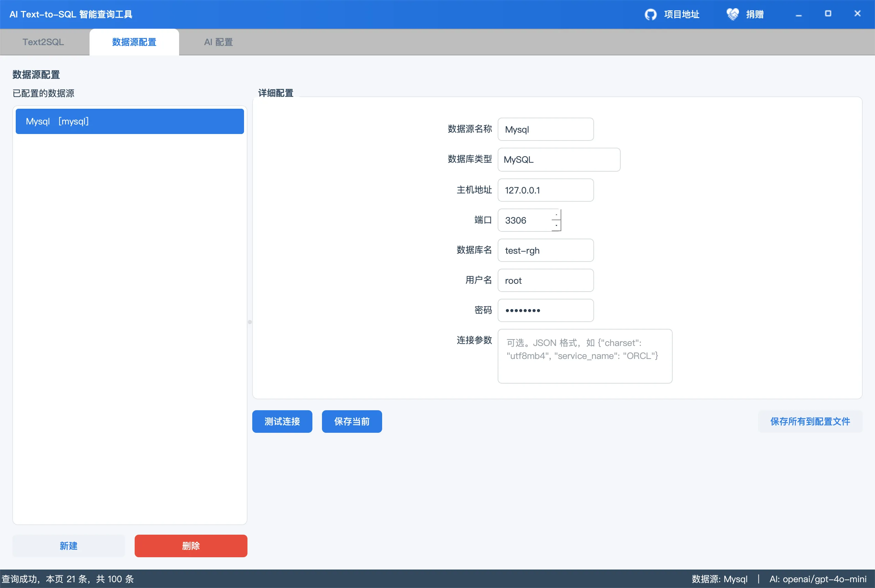Maximize the application window
This screenshot has width=875, height=588.
click(x=828, y=14)
